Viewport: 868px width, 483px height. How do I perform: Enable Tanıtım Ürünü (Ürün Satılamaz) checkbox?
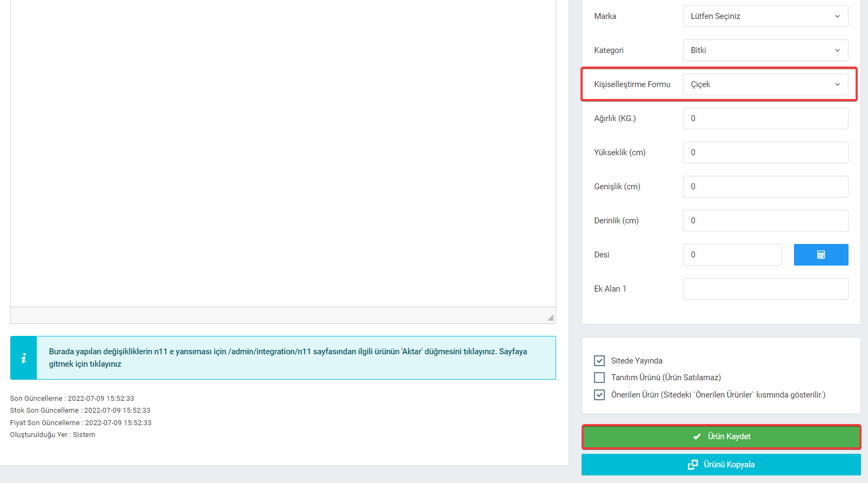click(x=599, y=378)
